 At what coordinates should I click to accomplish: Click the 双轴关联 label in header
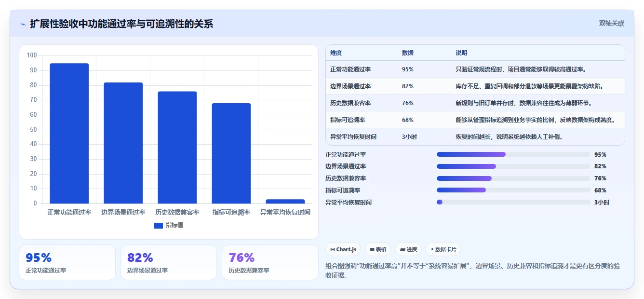point(611,24)
